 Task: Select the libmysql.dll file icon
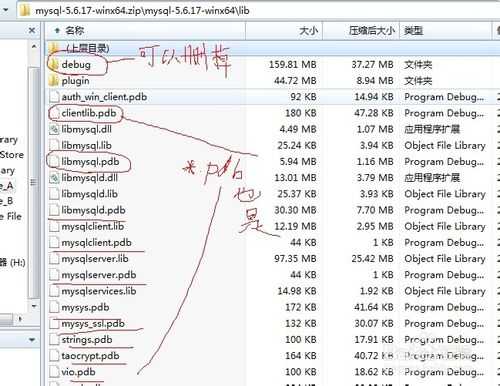pos(54,129)
